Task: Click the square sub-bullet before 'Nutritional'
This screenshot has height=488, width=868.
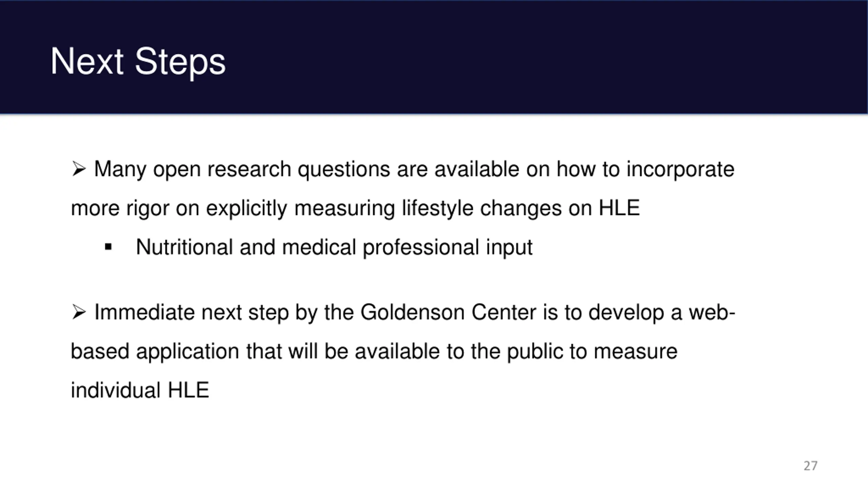Action: pos(108,247)
